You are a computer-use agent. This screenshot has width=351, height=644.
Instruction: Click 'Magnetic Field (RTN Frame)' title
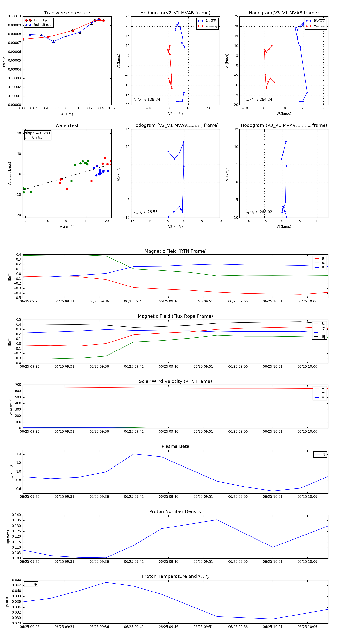click(x=175, y=251)
